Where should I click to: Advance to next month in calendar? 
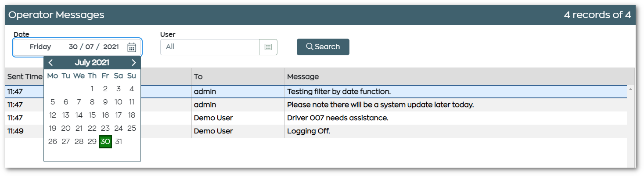(134, 63)
